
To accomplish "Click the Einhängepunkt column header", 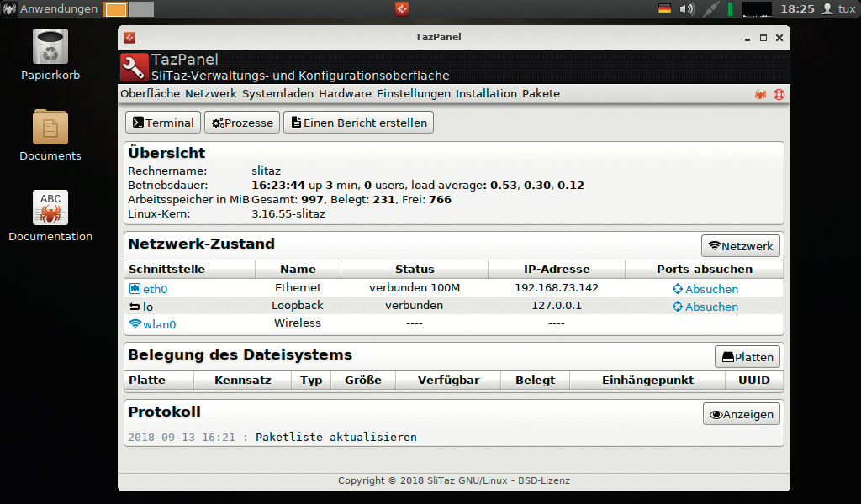I will coord(647,380).
